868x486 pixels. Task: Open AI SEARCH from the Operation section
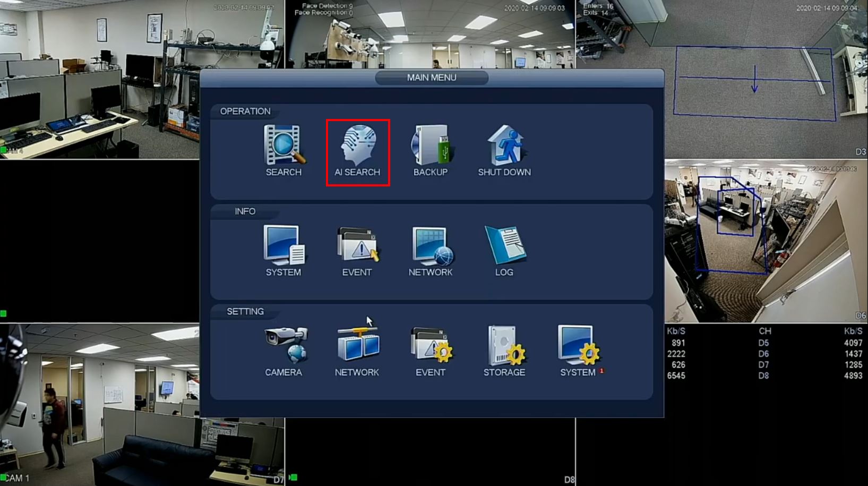coord(357,152)
